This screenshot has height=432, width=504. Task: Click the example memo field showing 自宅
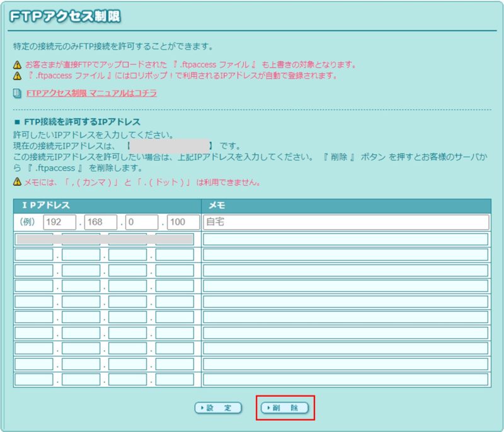346,222
